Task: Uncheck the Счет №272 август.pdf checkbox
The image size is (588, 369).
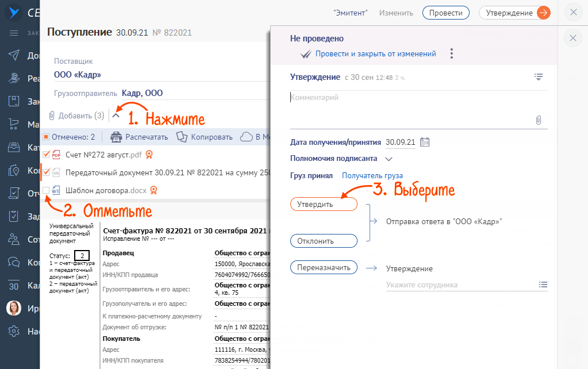Action: click(x=47, y=154)
